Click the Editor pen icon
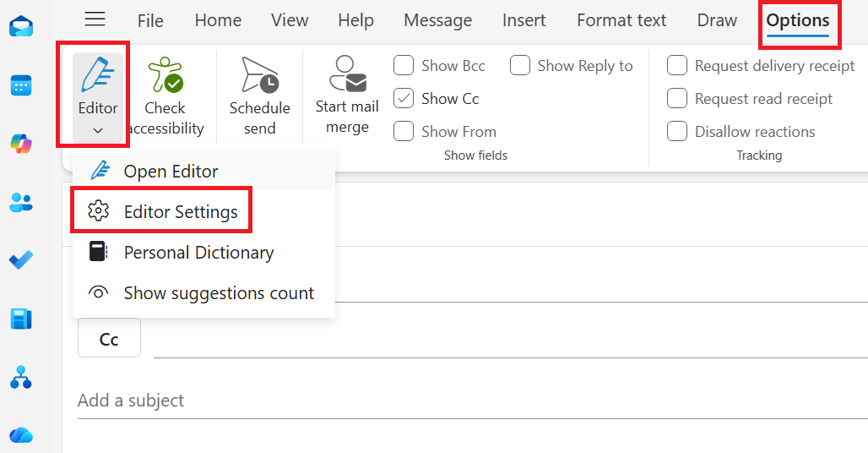This screenshot has width=868, height=453. [x=97, y=74]
